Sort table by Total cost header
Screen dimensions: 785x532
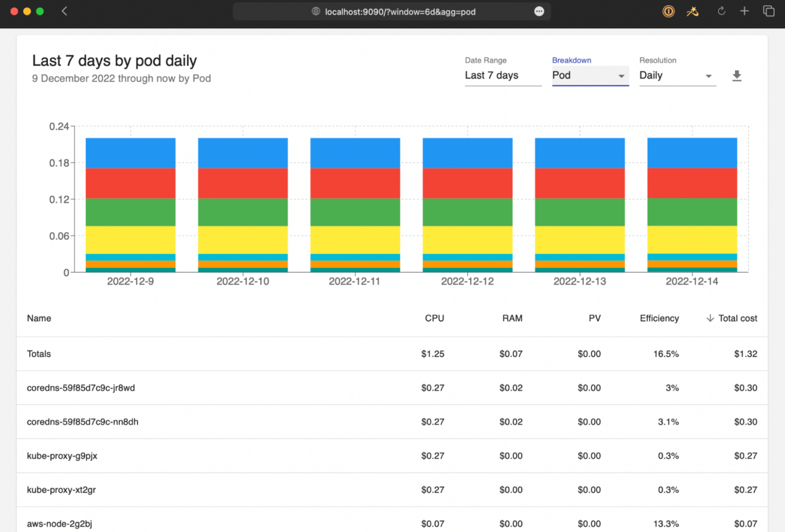point(738,318)
